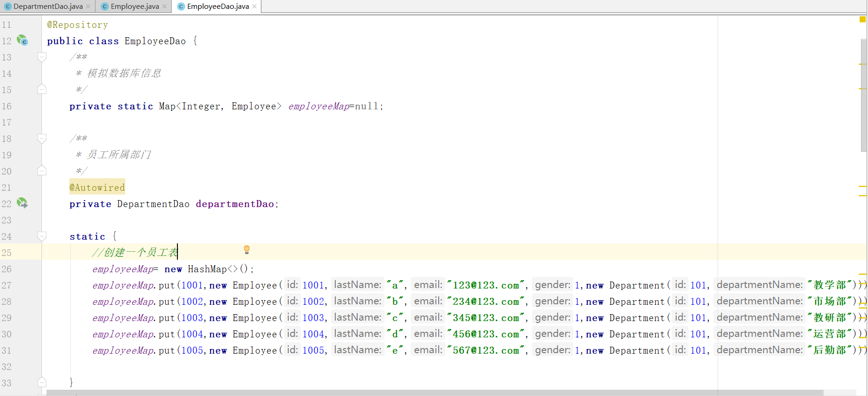The height and width of the screenshot is (396, 868).
Task: Click the autowired dependency gutter icon beside departmentDao
Action: 22,203
